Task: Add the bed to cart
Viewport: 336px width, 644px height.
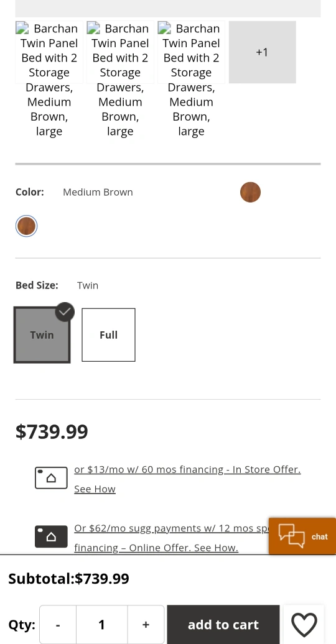Action: point(223,625)
